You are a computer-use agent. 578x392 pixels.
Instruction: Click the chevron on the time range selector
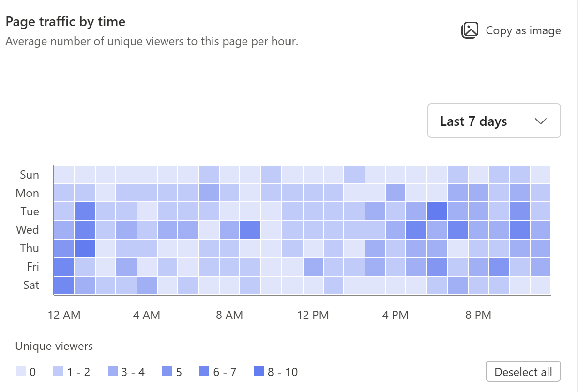pyautogui.click(x=541, y=121)
